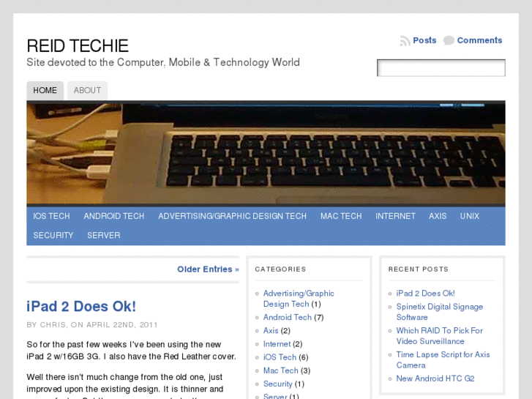This screenshot has width=532, height=399.
Task: Click the RECENT POSTS heading
Action: [419, 269]
